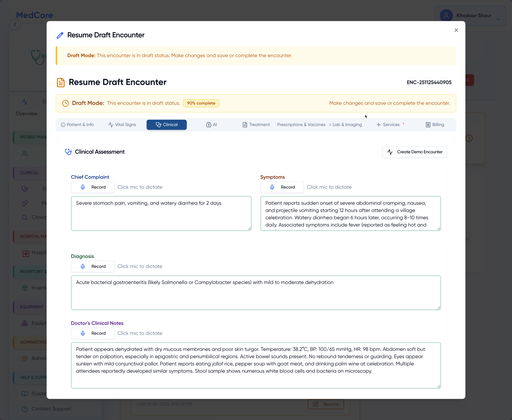Click the document icon next to the encounter heading
This screenshot has height=420, width=512.
pyautogui.click(x=60, y=82)
